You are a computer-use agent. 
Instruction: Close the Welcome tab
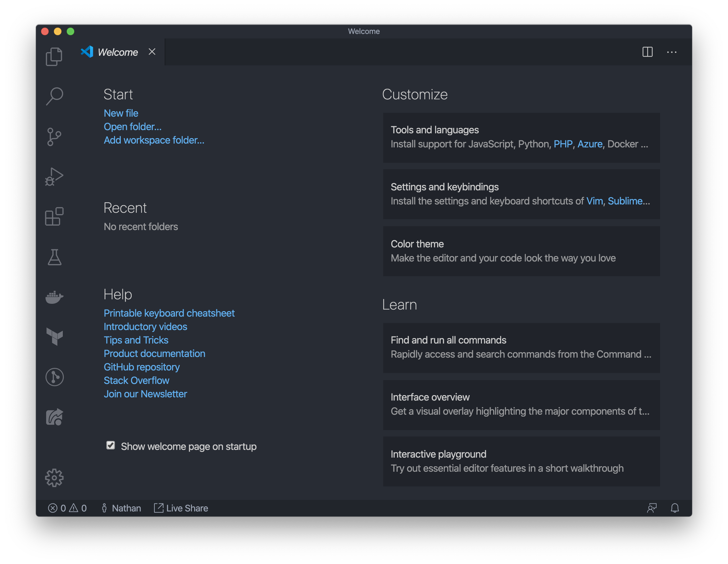152,52
